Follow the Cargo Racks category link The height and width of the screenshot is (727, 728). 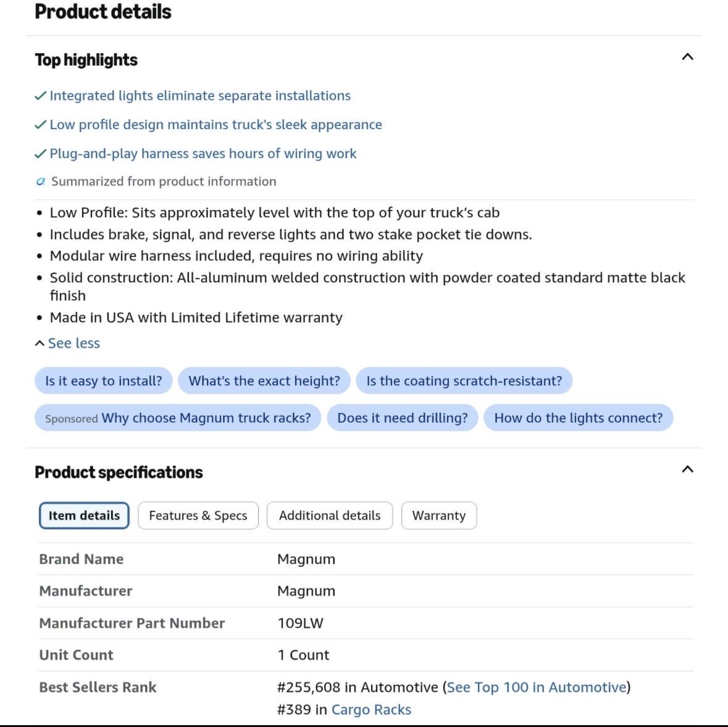(372, 709)
